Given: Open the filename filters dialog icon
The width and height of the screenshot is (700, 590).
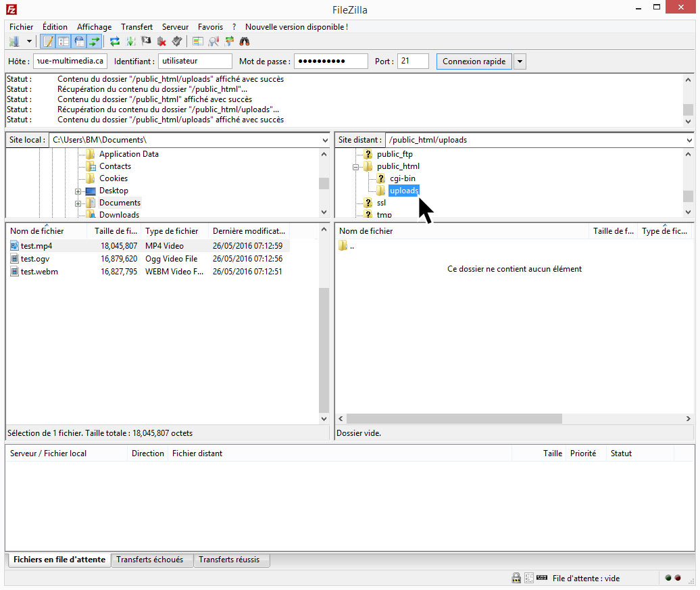Looking at the screenshot, I should click(198, 41).
